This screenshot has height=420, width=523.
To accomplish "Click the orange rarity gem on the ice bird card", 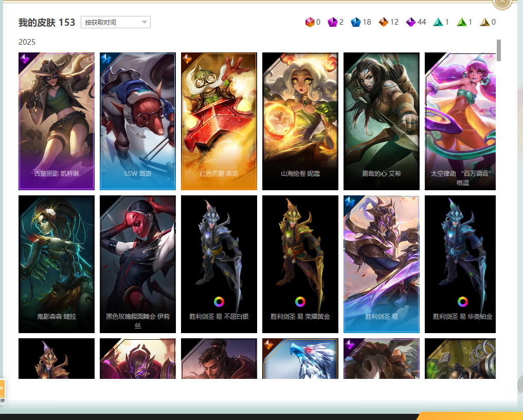I will pyautogui.click(x=268, y=344).
